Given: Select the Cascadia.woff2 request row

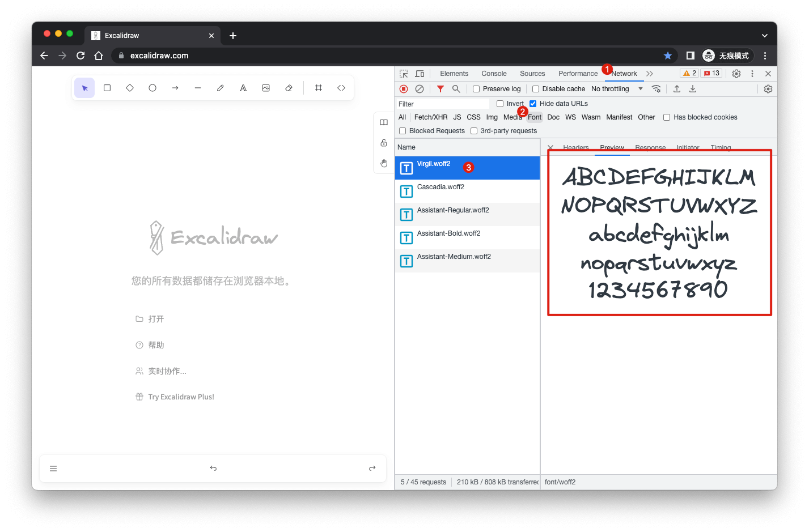Looking at the screenshot, I should (x=467, y=191).
